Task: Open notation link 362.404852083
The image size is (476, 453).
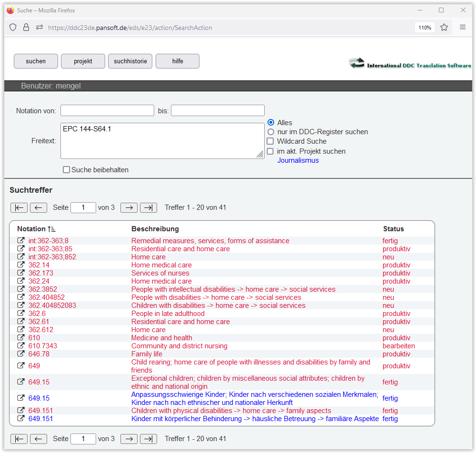Action: tap(52, 305)
